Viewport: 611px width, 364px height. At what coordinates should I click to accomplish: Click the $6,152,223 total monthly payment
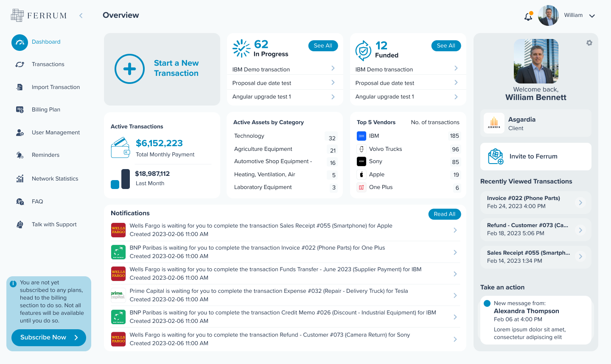point(159,143)
